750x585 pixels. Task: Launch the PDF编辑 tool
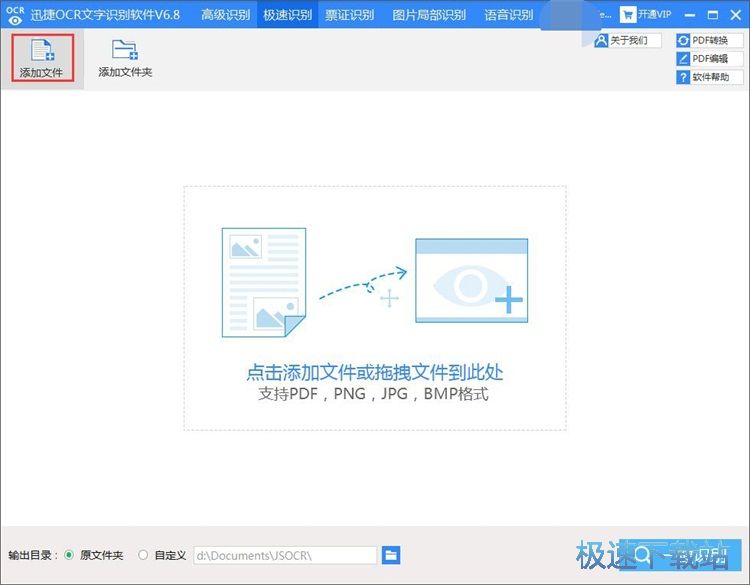[x=710, y=59]
